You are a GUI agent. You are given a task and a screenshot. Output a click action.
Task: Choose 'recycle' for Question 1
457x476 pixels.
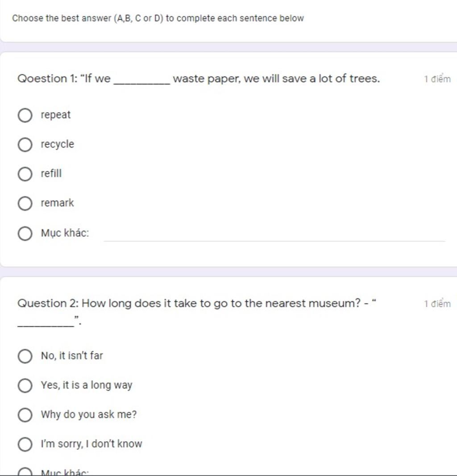click(25, 145)
